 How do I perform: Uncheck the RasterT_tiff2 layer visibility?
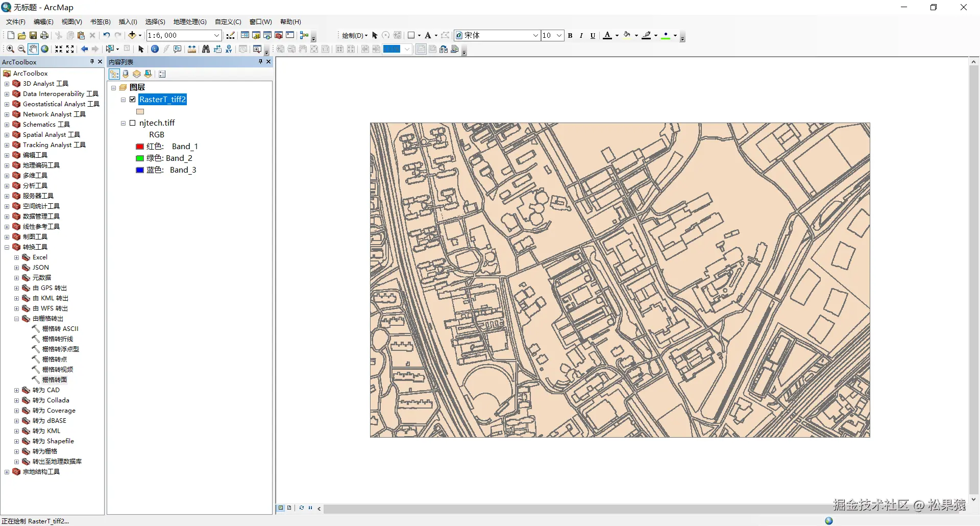tap(133, 100)
